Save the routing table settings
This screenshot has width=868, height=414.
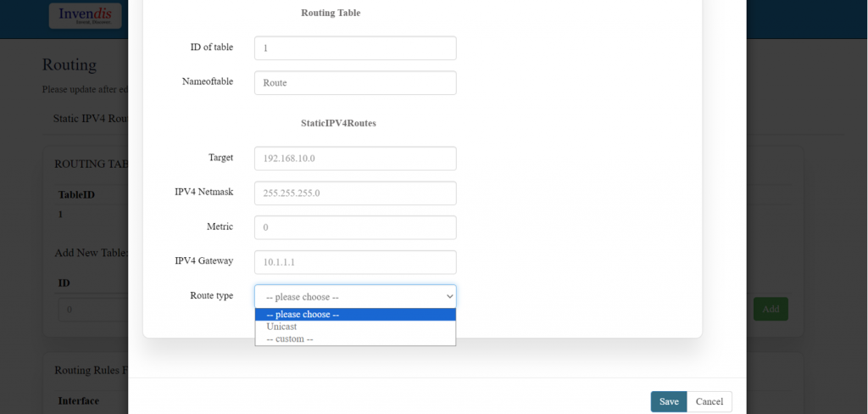click(668, 401)
